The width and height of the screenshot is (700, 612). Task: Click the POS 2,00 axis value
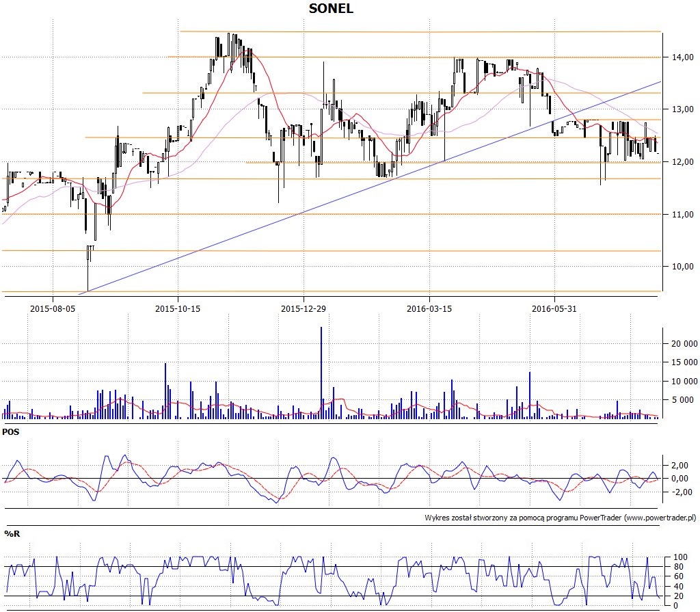tap(679, 466)
